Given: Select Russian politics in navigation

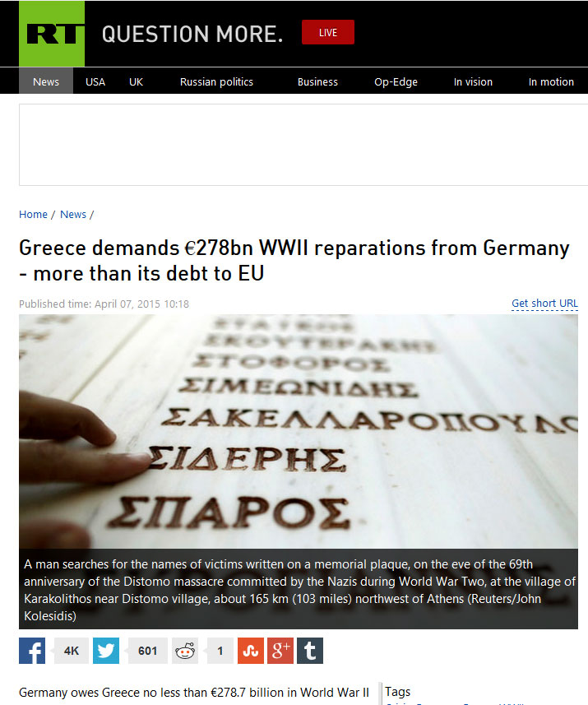Looking at the screenshot, I should point(216,81).
